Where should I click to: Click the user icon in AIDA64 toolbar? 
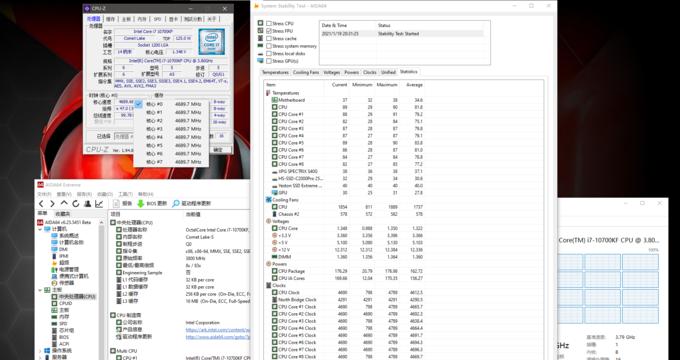pos(87,204)
